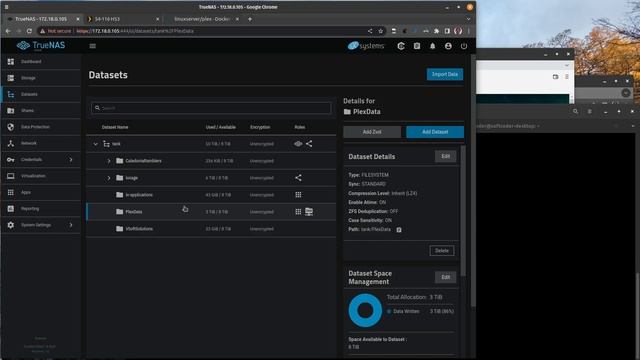Switch to the TrueNAS browser tab
The image size is (640, 360).
(x=42, y=19)
